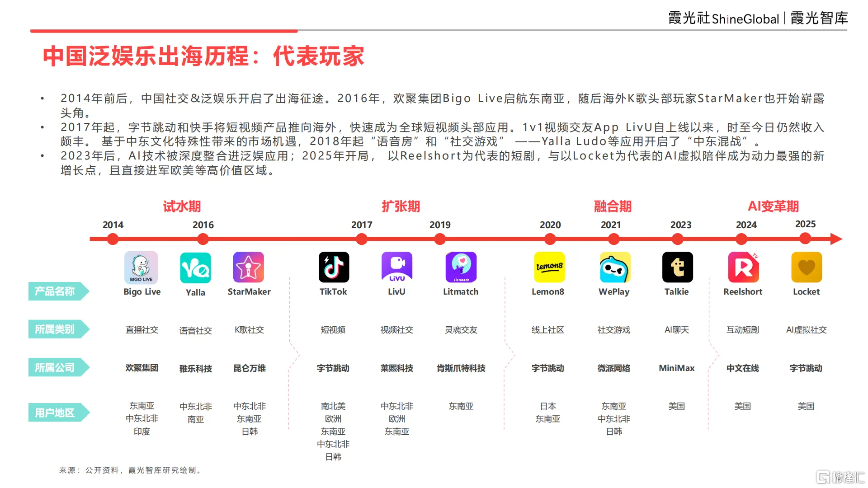
Task: Click the 线上社区 category text
Action: click(548, 330)
